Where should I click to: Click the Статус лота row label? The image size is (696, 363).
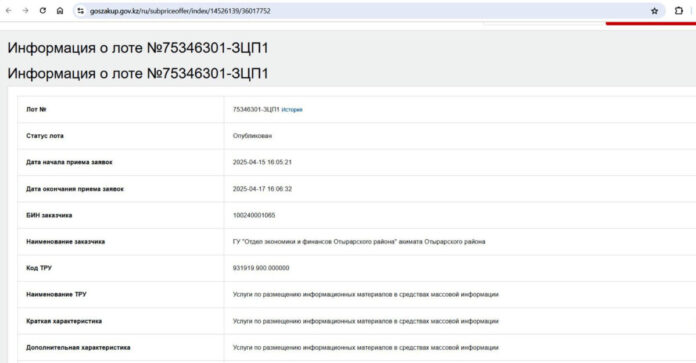pyautogui.click(x=44, y=136)
